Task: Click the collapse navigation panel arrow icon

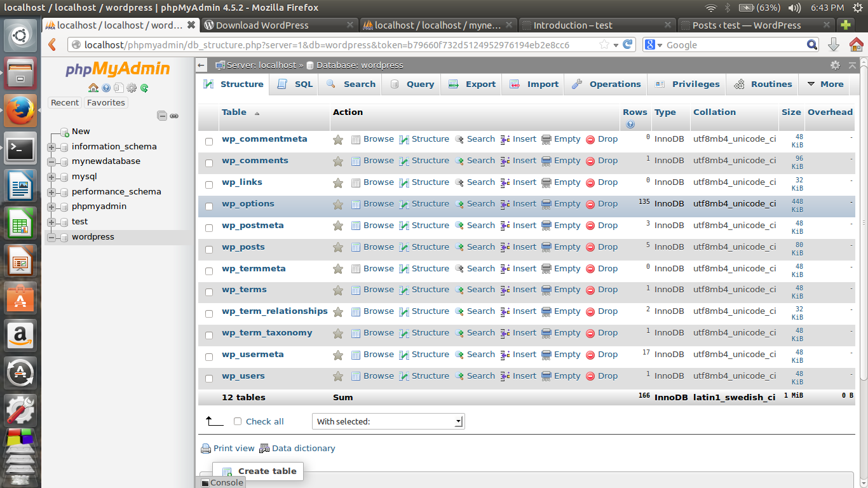Action: pyautogui.click(x=201, y=65)
